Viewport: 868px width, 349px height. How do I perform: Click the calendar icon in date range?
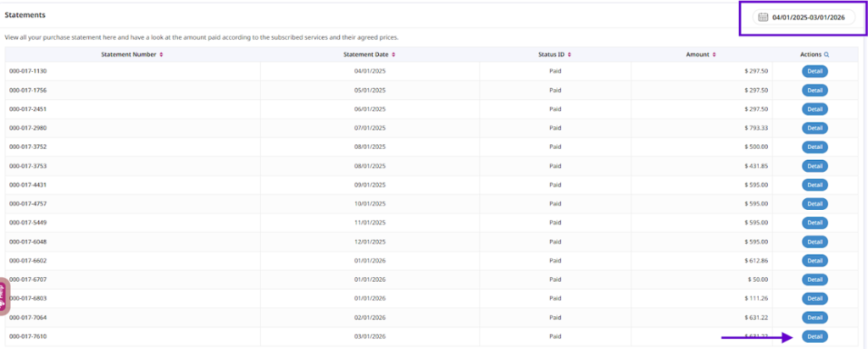coord(763,17)
